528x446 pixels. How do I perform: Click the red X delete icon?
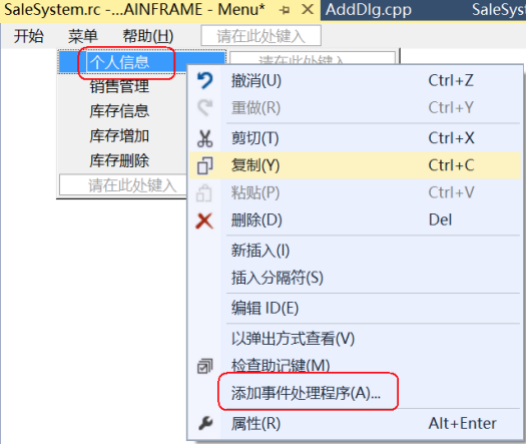click(205, 221)
